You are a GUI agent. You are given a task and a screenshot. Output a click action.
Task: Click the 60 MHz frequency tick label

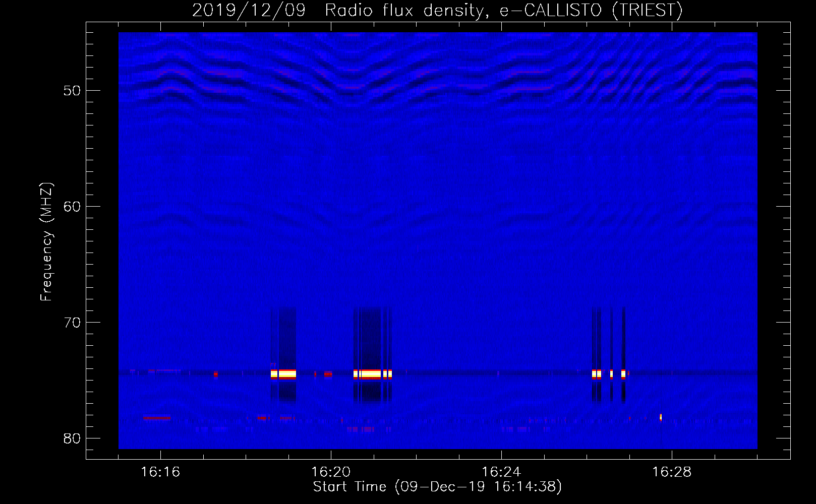click(72, 207)
